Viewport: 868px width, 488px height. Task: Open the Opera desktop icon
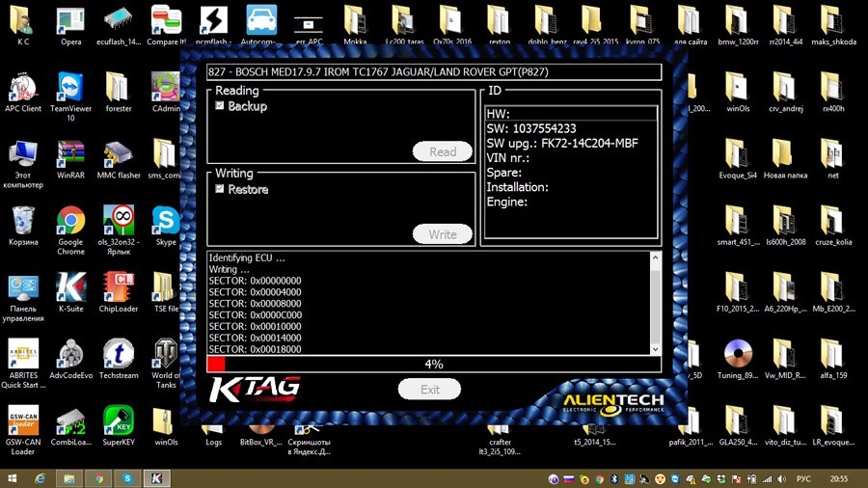[70, 25]
